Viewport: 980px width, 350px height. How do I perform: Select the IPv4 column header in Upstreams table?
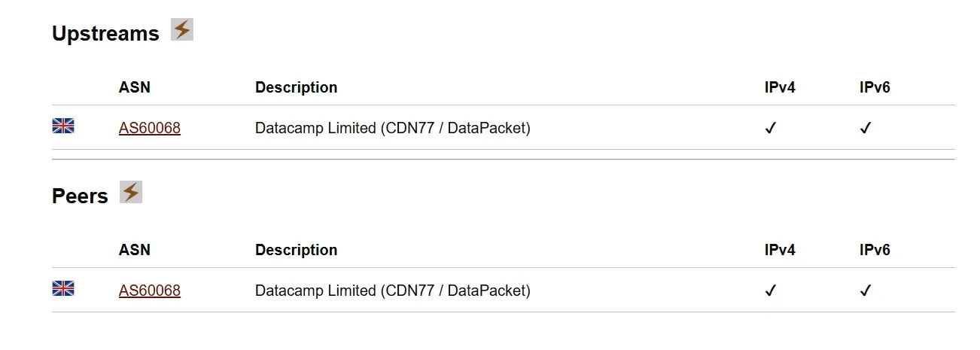tap(780, 87)
